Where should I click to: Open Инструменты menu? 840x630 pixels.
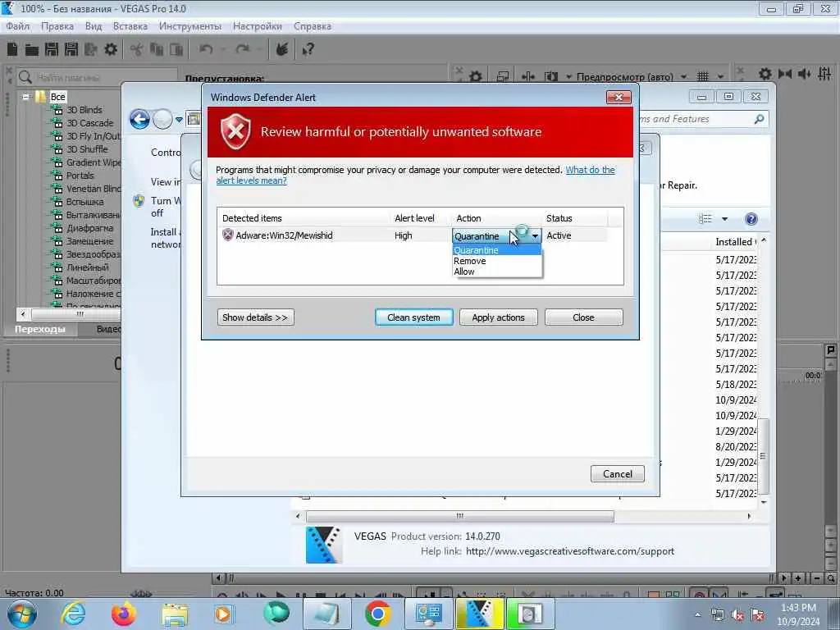coord(190,26)
